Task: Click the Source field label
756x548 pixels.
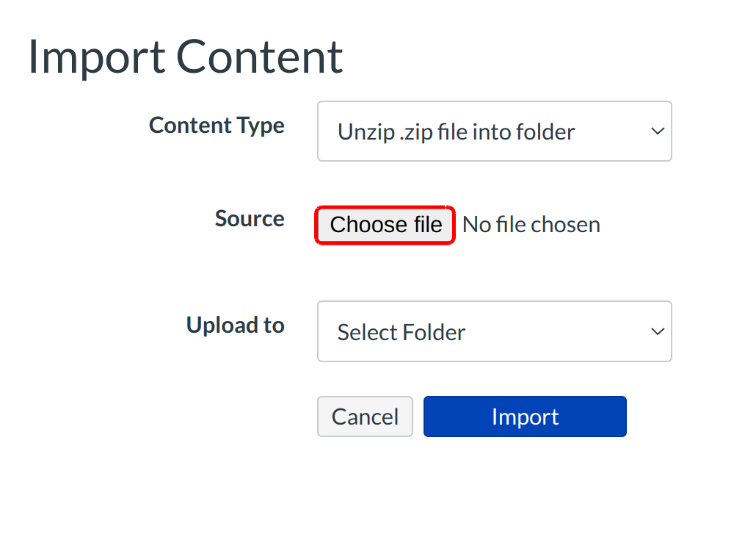Action: (250, 219)
